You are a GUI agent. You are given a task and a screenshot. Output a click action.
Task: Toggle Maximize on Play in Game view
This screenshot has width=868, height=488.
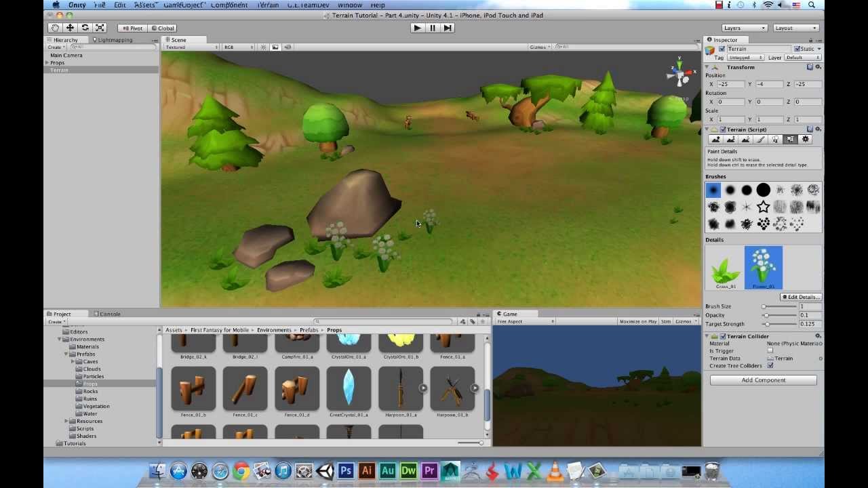(x=638, y=321)
